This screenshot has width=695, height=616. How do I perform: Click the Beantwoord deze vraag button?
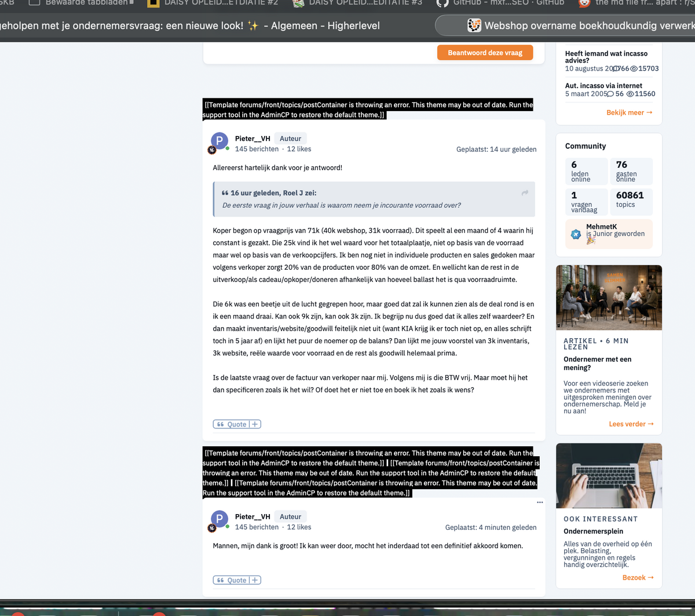click(x=485, y=53)
